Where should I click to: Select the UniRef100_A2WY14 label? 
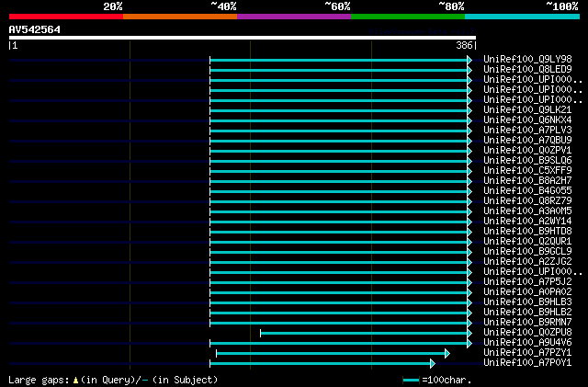tap(527, 222)
